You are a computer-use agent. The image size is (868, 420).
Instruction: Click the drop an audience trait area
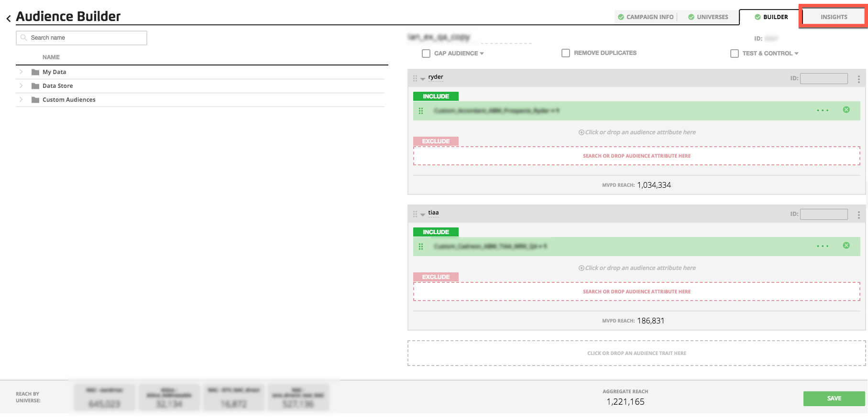[637, 353]
